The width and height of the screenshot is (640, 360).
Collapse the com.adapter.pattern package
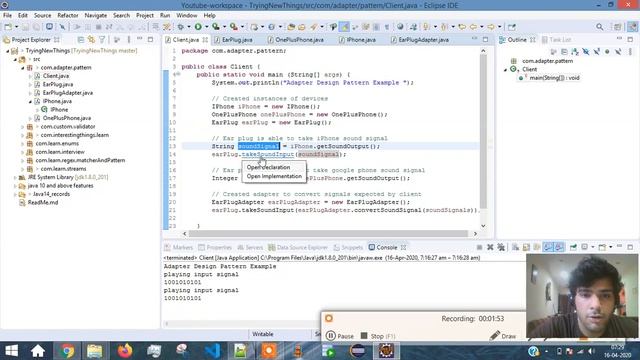pos(23,68)
